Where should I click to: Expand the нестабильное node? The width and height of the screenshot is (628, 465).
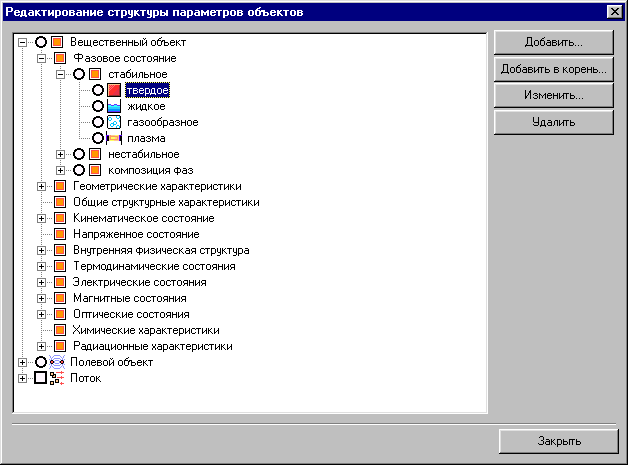pos(60,154)
